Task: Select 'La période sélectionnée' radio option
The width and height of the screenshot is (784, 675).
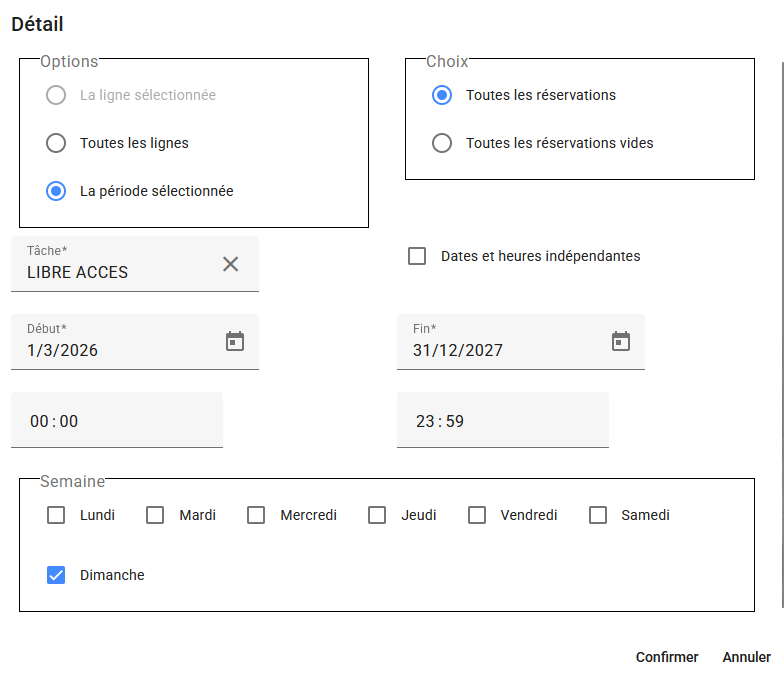Action: pos(56,191)
